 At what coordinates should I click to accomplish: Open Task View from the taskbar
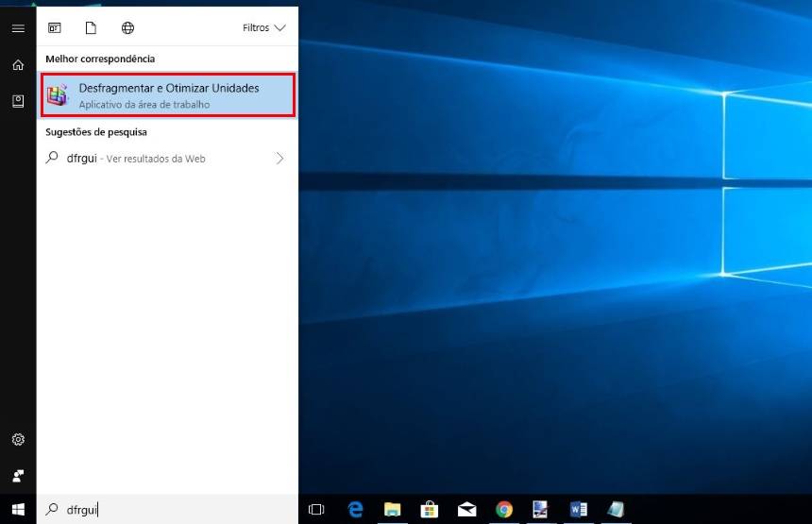click(316, 510)
